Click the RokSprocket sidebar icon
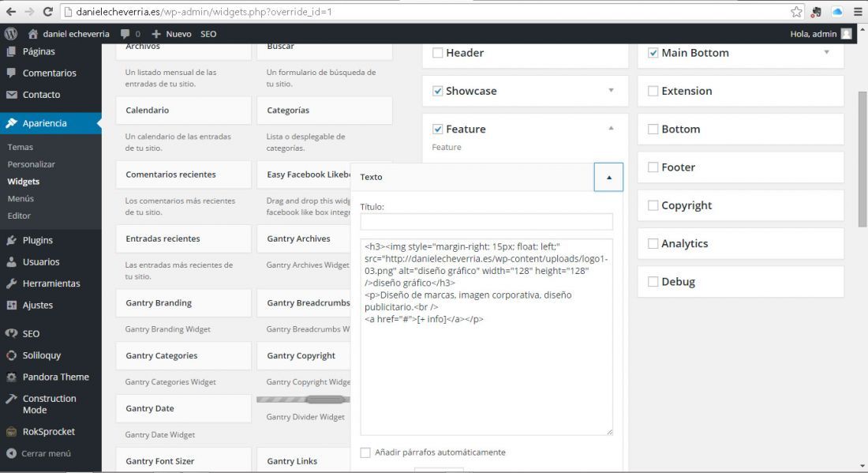This screenshot has width=868, height=473. 11,431
